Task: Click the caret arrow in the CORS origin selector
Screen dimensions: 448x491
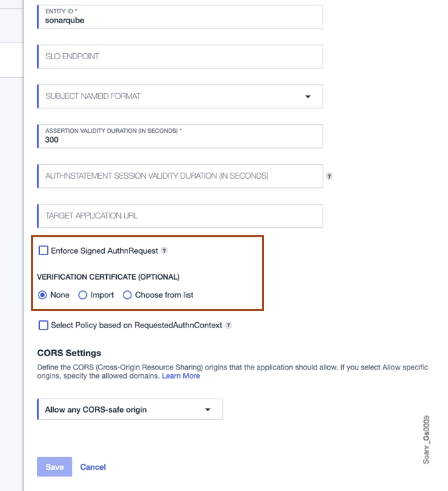Action: pyautogui.click(x=208, y=410)
